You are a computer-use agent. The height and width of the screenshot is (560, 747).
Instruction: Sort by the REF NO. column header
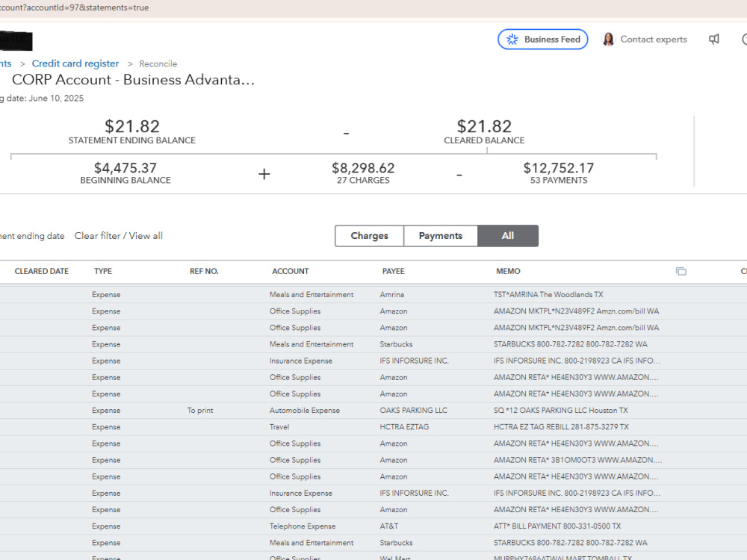click(204, 272)
